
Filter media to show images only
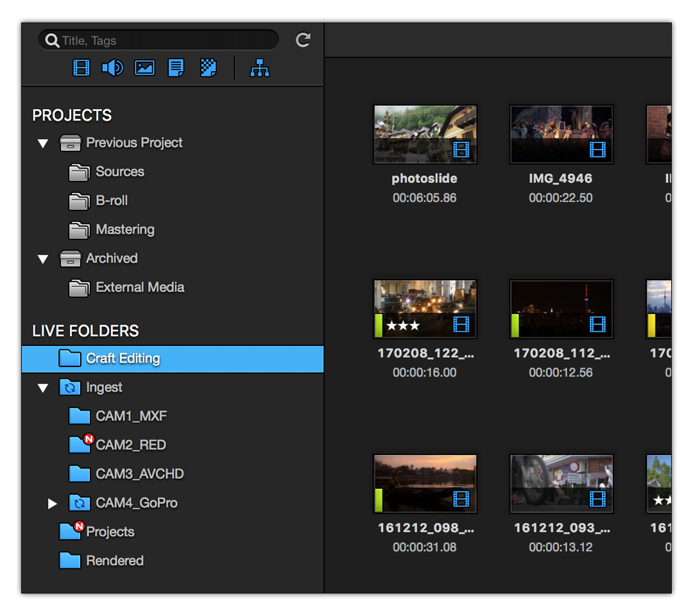pos(144,67)
